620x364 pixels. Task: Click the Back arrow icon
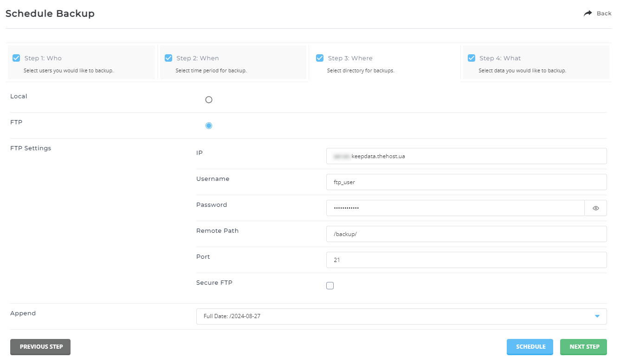pyautogui.click(x=588, y=13)
